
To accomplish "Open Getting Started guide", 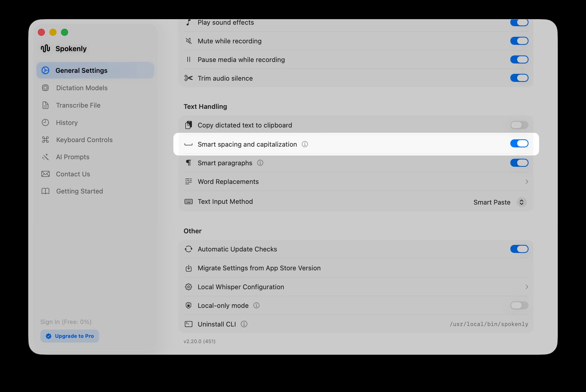I will [95, 191].
